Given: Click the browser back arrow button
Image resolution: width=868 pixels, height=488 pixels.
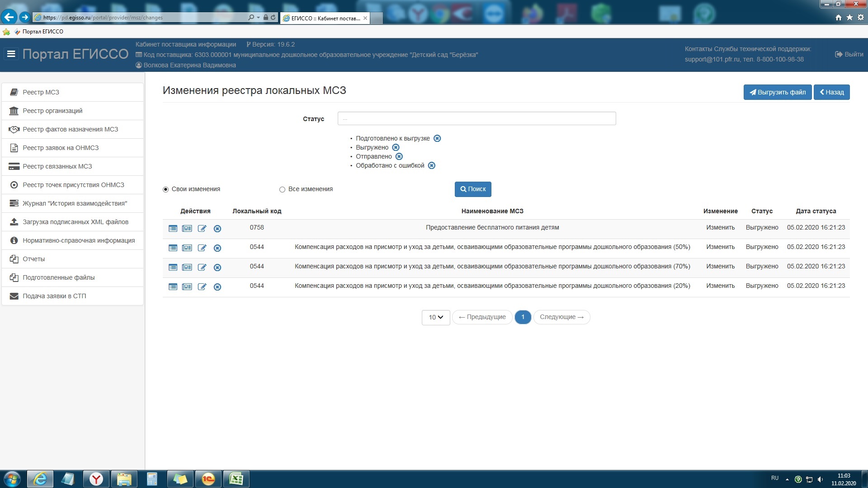Looking at the screenshot, I should click(x=9, y=17).
